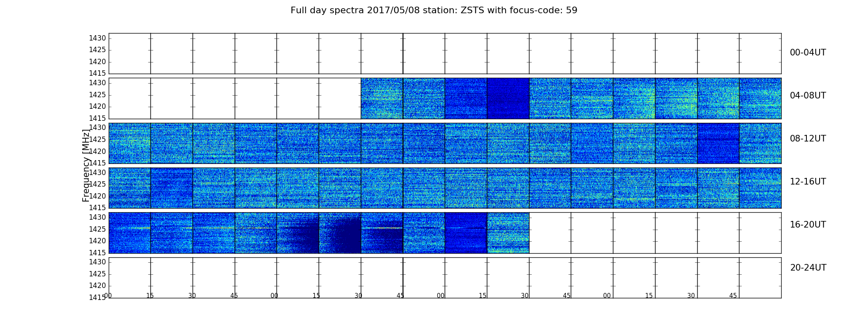
Task: Click the 1430 tick of the 12-16UT row
Action: pos(98,173)
